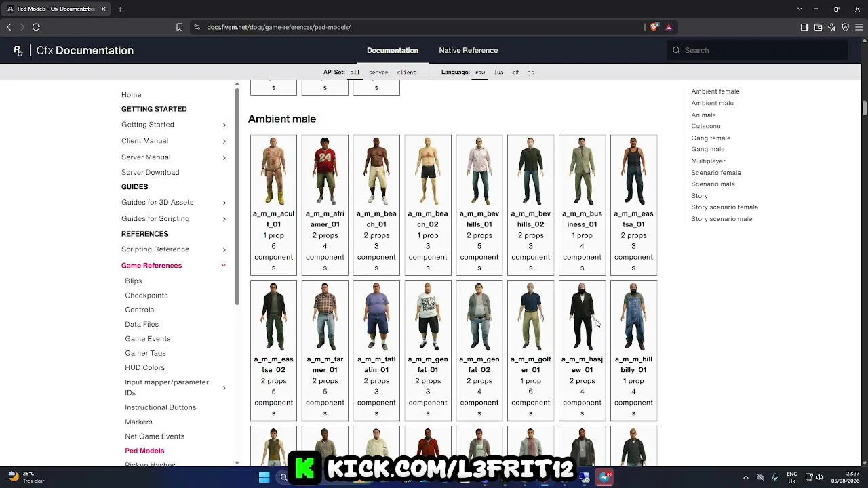This screenshot has height=488, width=868.
Task: Open Leo AI sparkle icon
Action: 831,27
